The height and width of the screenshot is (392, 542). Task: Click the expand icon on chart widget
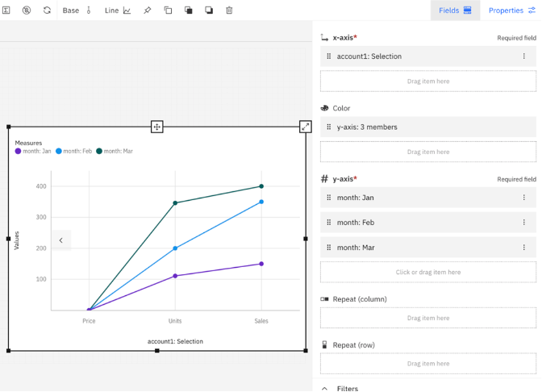[x=305, y=127]
